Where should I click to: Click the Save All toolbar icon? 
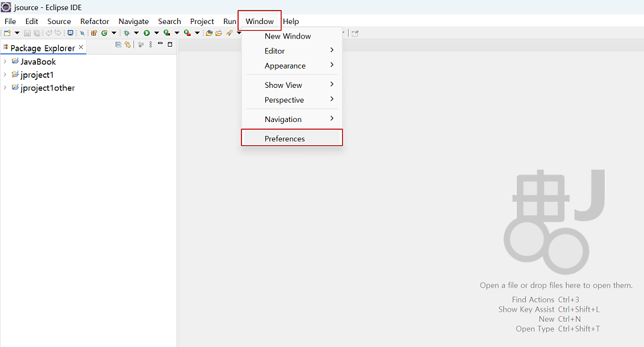pyautogui.click(x=37, y=33)
